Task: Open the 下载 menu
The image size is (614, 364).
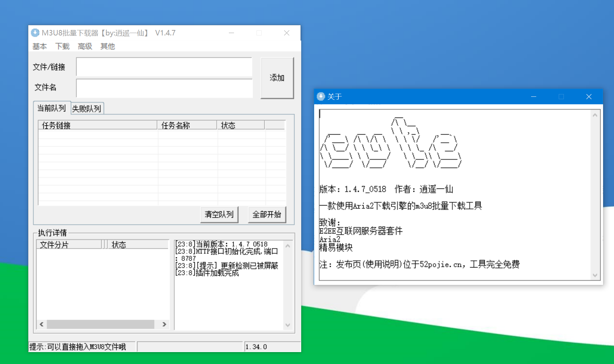Action: coord(62,46)
